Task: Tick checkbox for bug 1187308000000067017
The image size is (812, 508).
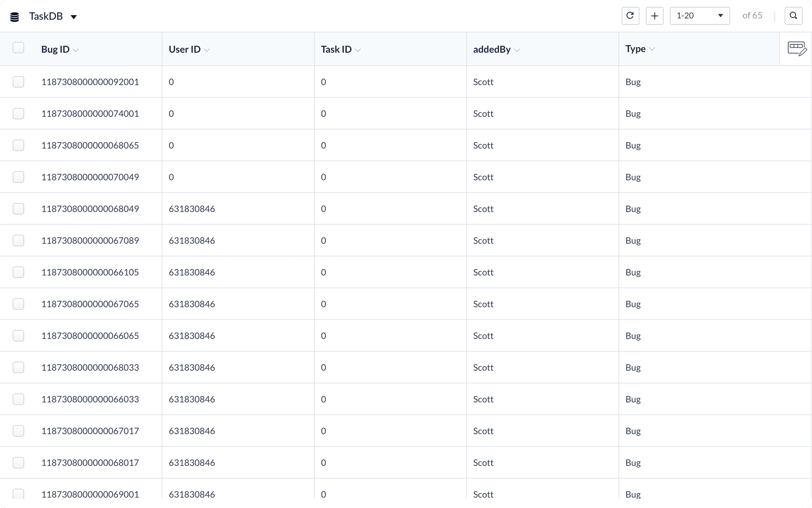Action: tap(19, 431)
